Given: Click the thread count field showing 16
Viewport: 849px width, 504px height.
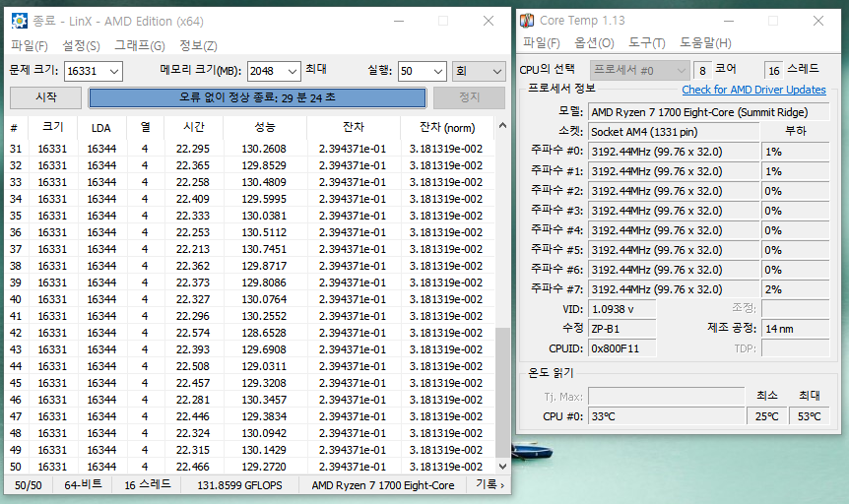Looking at the screenshot, I should point(774,70).
